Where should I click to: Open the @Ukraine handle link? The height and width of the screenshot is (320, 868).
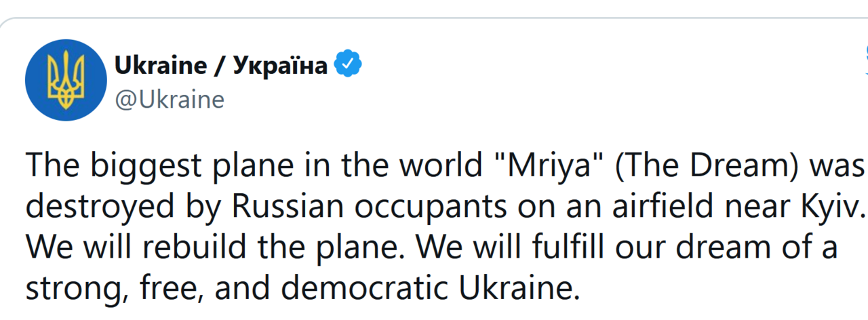(170, 100)
